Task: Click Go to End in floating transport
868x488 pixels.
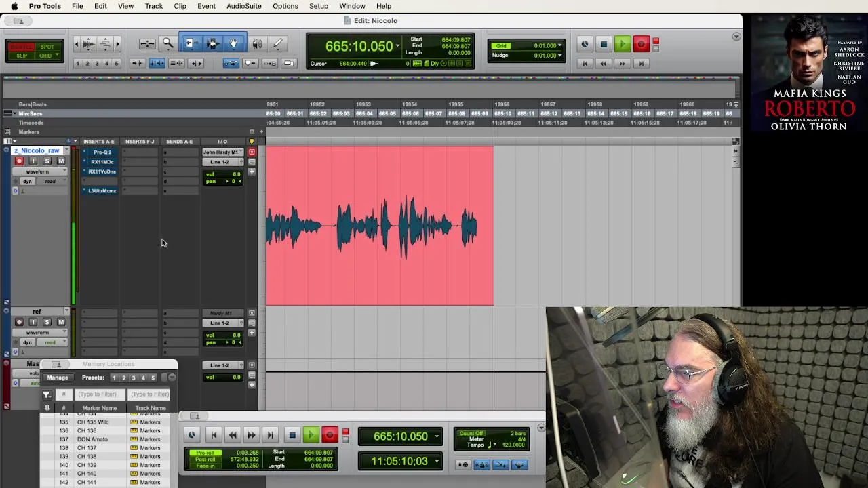Action: click(x=270, y=435)
